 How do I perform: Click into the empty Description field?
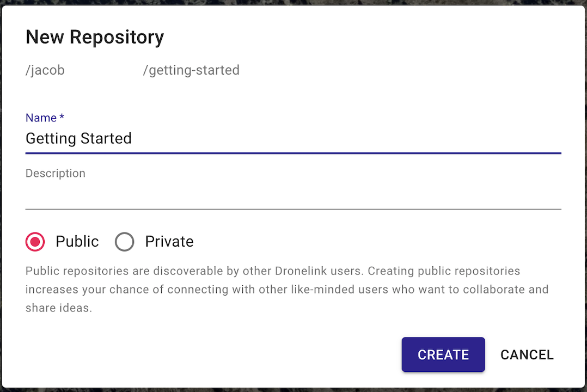pyautogui.click(x=293, y=187)
